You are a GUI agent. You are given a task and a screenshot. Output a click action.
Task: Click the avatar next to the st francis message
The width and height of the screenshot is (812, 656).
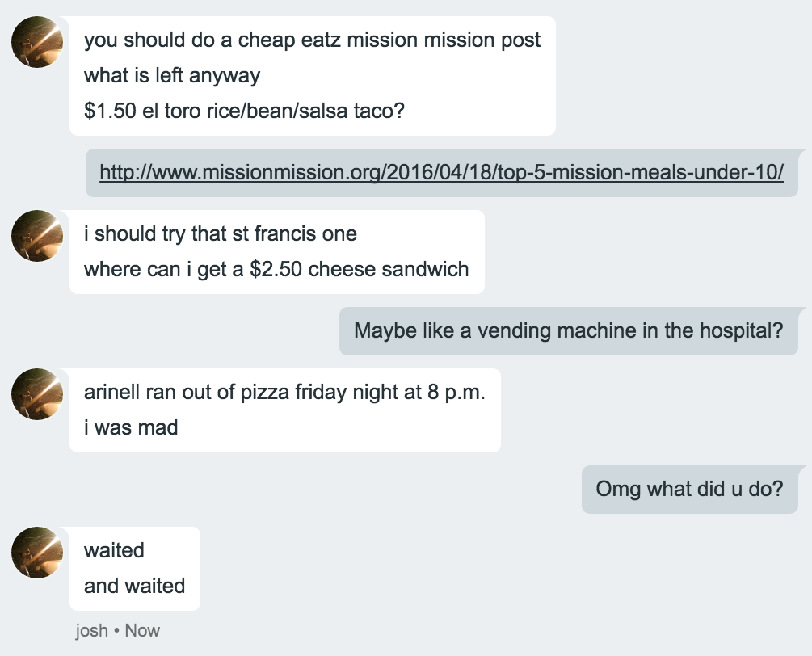click(37, 236)
